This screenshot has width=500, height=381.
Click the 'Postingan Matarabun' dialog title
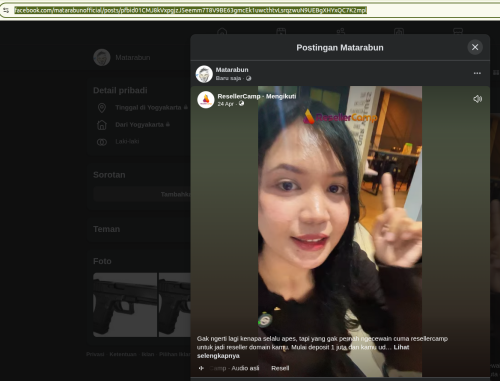click(340, 48)
